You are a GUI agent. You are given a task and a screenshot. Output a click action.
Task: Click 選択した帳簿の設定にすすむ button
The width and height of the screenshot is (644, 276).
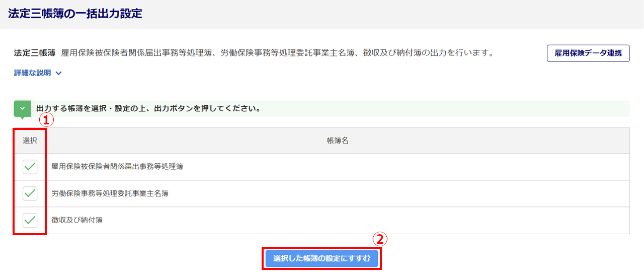(321, 259)
